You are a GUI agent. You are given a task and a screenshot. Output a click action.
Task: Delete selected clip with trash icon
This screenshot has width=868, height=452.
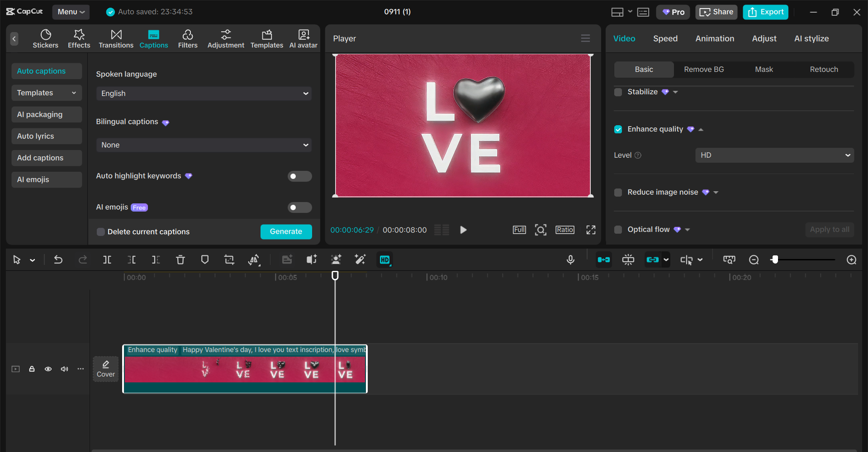[x=180, y=260]
